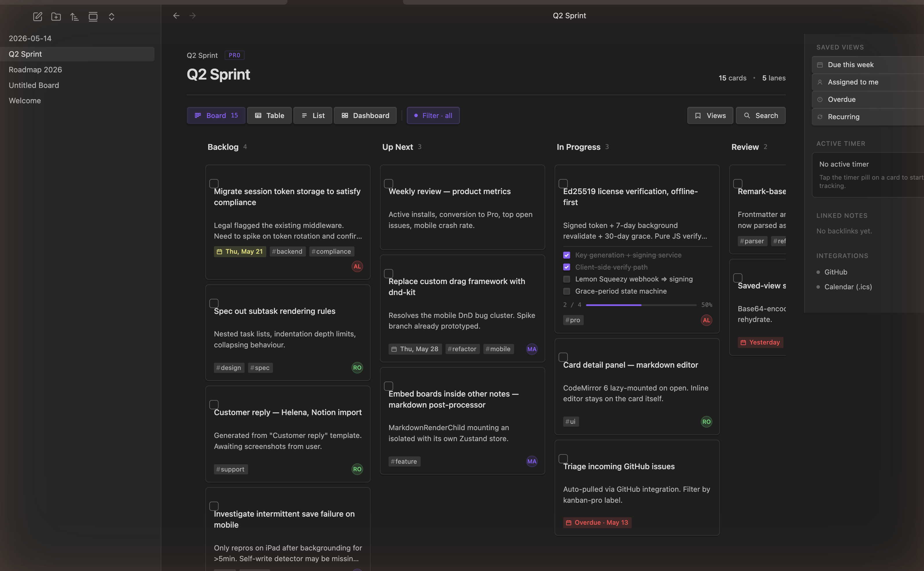Click the PRO badge next to Q2 Sprint
This screenshot has width=924, height=571.
(x=234, y=55)
